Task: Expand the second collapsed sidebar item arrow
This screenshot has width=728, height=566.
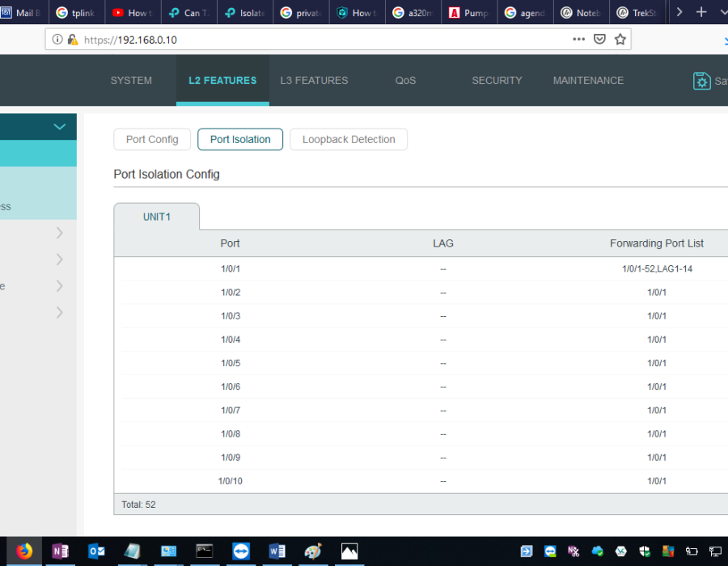Action: [x=59, y=260]
